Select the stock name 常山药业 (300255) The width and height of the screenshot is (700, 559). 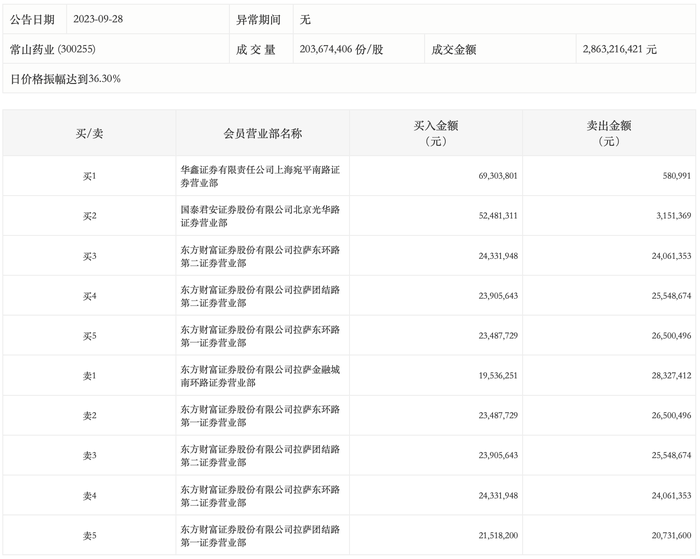(53, 49)
